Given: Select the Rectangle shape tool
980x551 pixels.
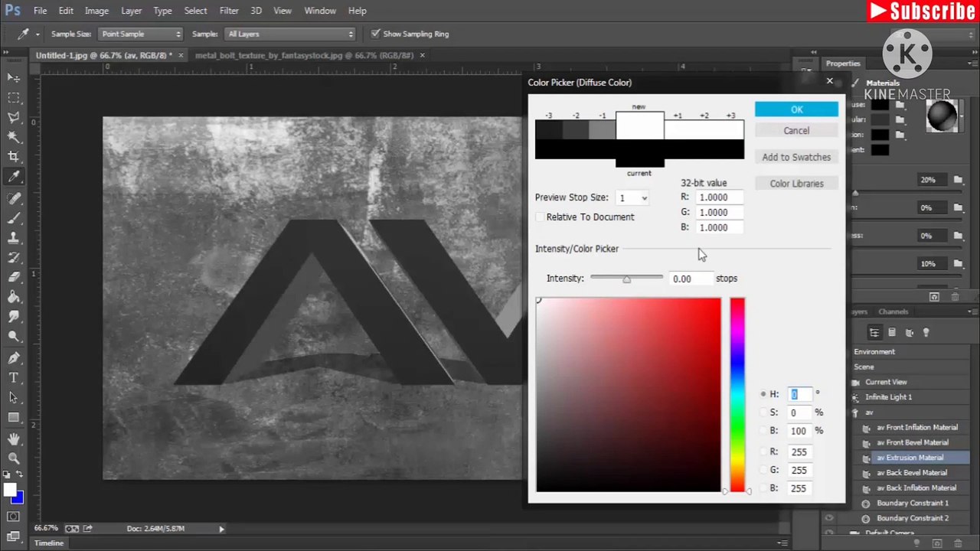Looking at the screenshot, I should 14,418.
